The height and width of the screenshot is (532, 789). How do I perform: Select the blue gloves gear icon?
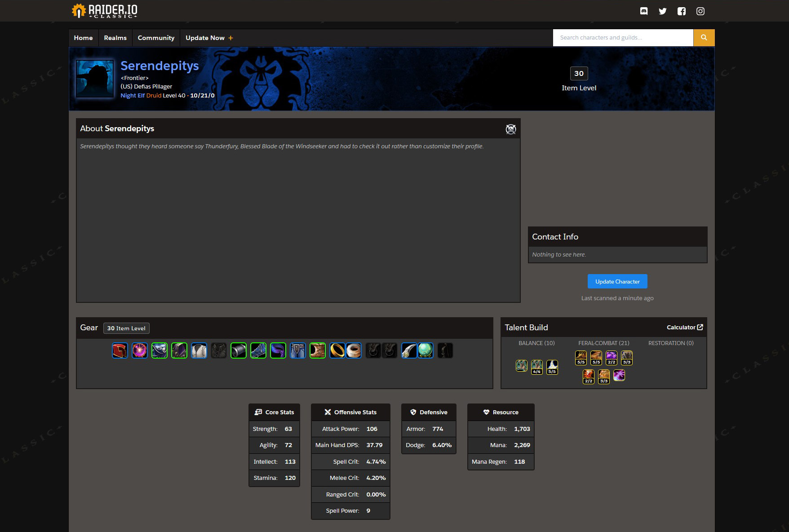tap(258, 350)
